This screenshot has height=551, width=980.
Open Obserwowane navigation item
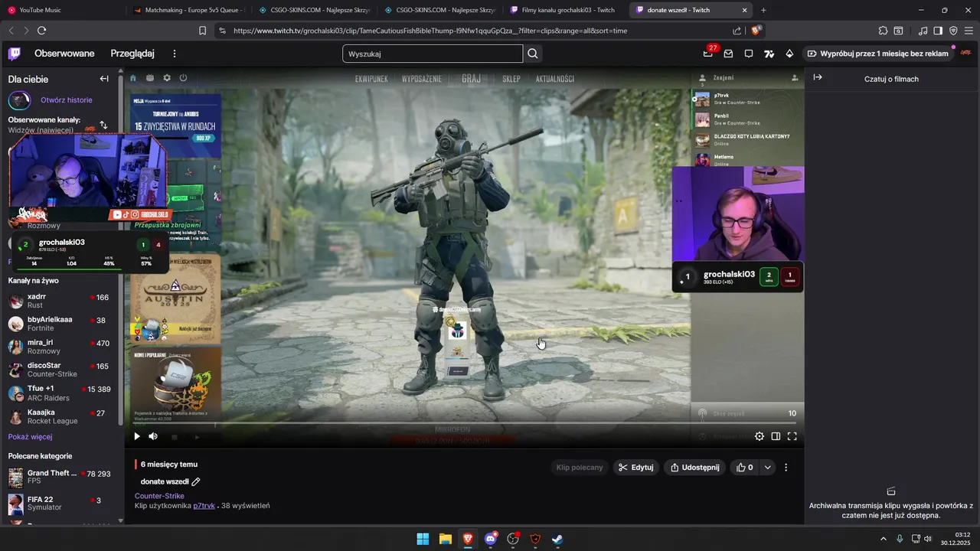tap(64, 54)
